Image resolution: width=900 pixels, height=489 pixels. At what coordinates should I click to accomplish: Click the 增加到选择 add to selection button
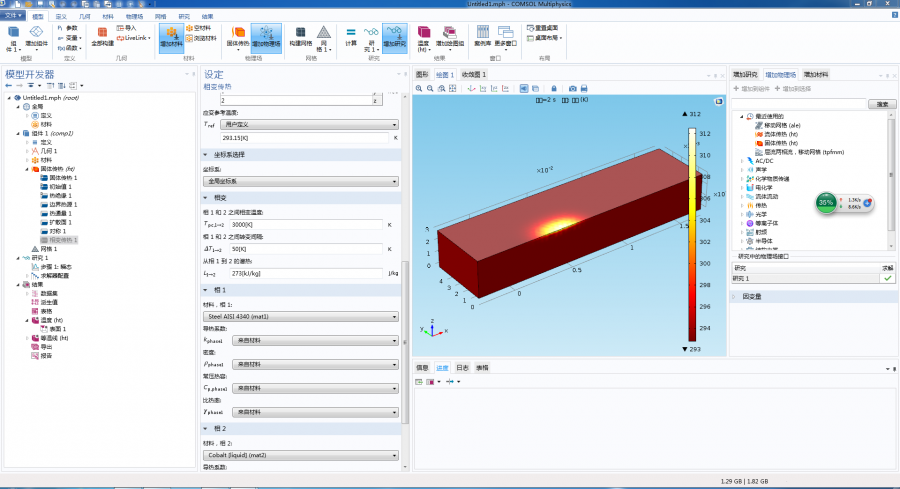pyautogui.click(x=793, y=89)
